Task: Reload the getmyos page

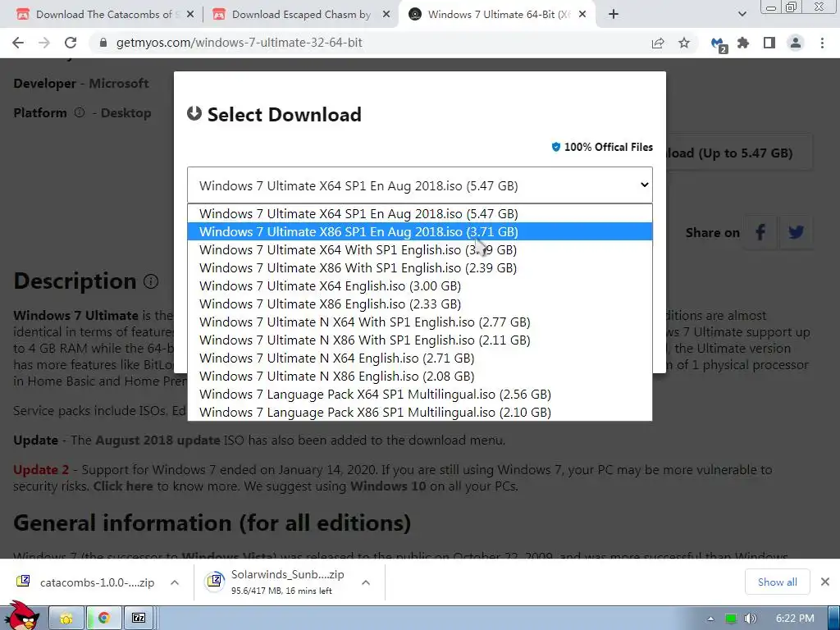Action: pyautogui.click(x=71, y=43)
